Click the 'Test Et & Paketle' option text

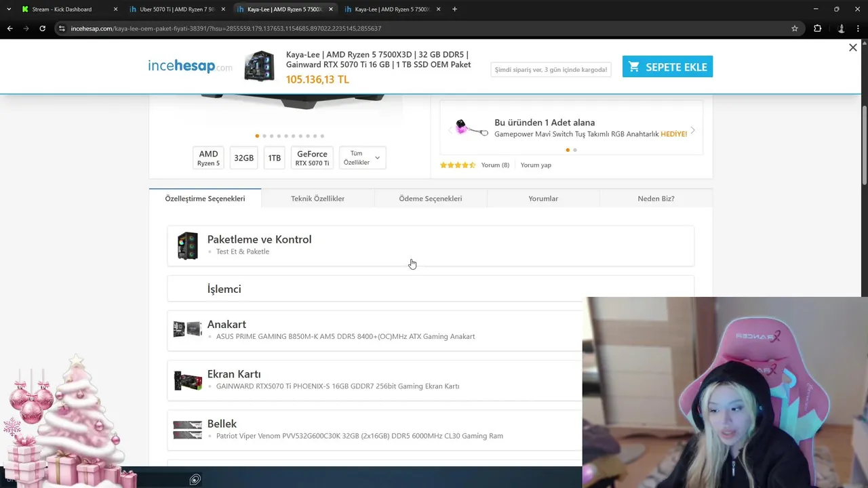(243, 251)
